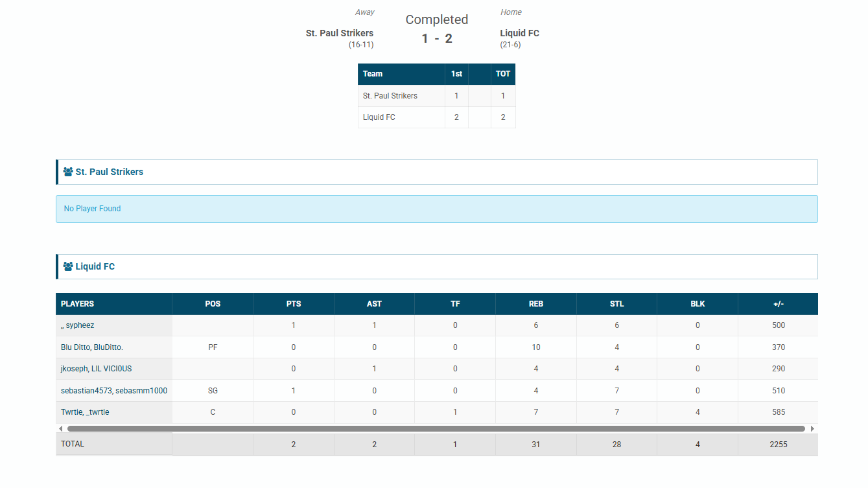Sort by +/- column header
868x488 pixels.
pos(778,304)
